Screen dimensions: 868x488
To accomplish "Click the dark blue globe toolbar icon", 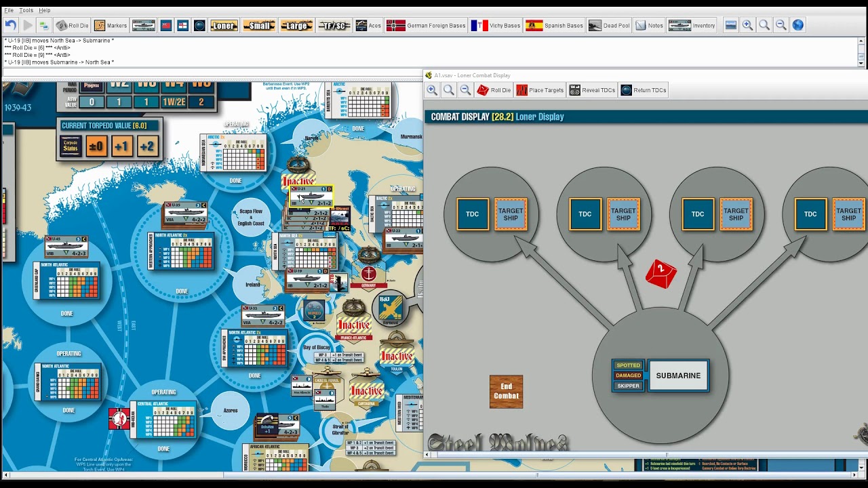I will tap(199, 26).
